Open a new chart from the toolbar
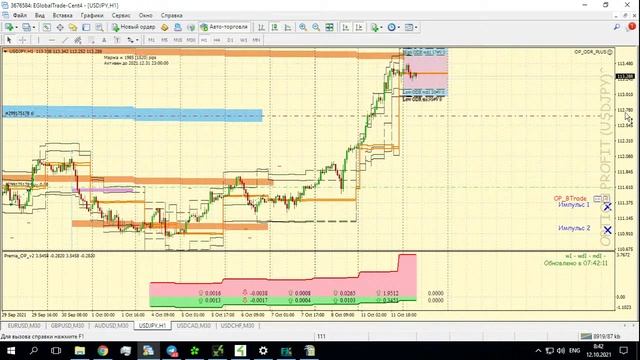This screenshot has width=640, height=360. pos(9,27)
